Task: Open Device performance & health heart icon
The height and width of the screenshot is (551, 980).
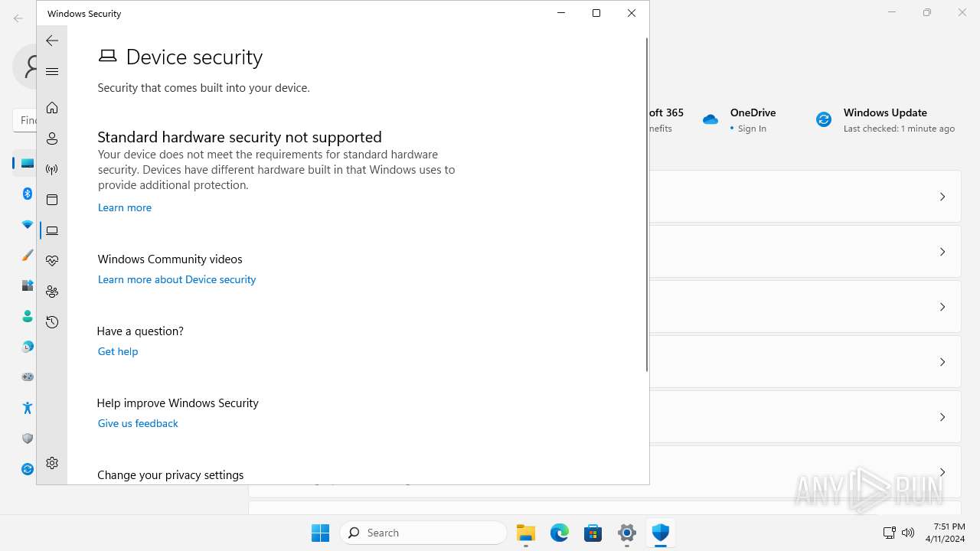Action: pyautogui.click(x=52, y=261)
